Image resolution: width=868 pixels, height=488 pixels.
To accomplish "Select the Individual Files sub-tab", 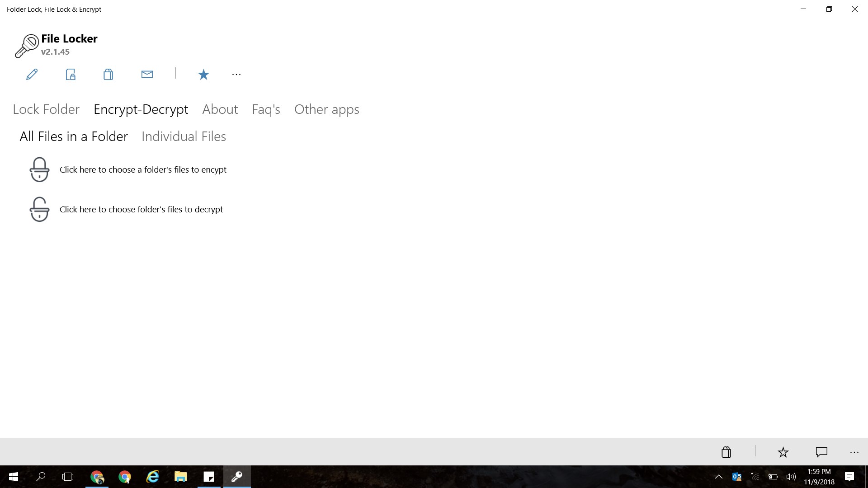I will [x=184, y=136].
